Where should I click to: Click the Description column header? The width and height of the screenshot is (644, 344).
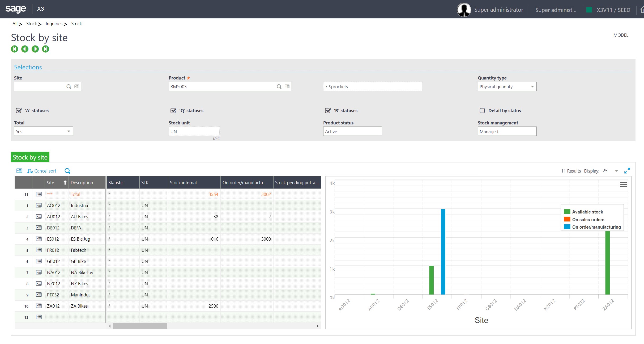pos(87,183)
